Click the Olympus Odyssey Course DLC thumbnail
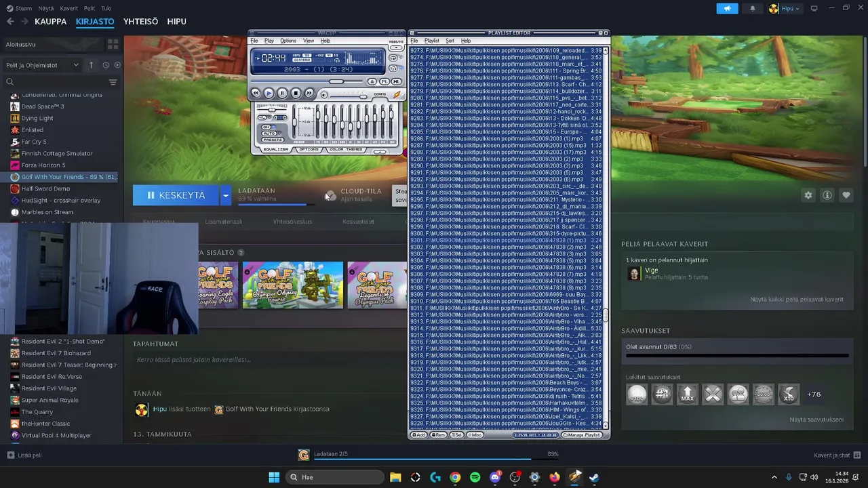The height and width of the screenshot is (488, 868). pos(293,285)
